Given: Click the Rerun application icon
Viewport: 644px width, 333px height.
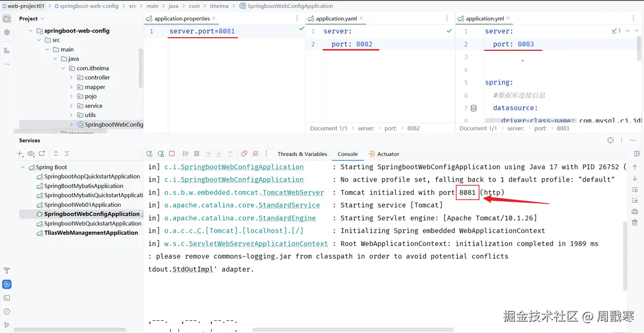Looking at the screenshot, I should click(149, 154).
